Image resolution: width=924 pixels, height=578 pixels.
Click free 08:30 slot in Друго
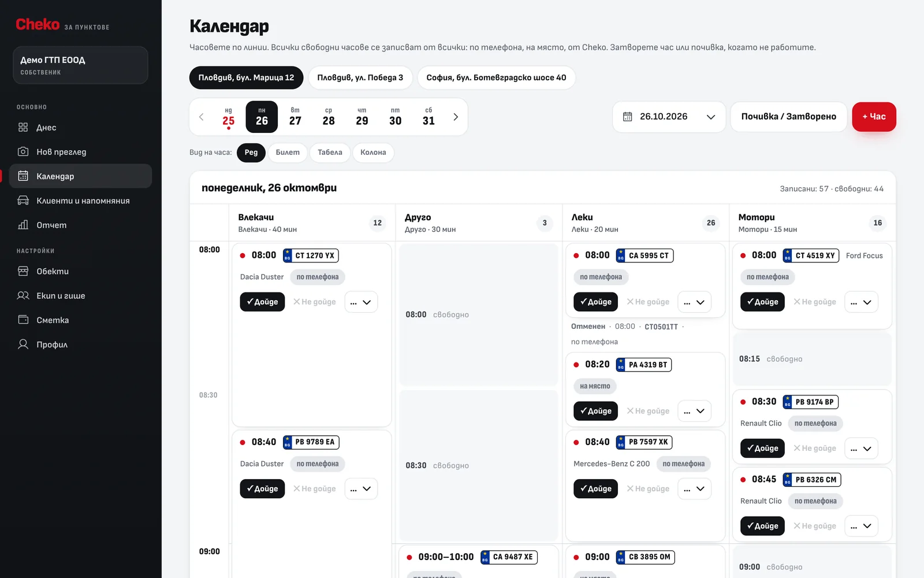479,465
